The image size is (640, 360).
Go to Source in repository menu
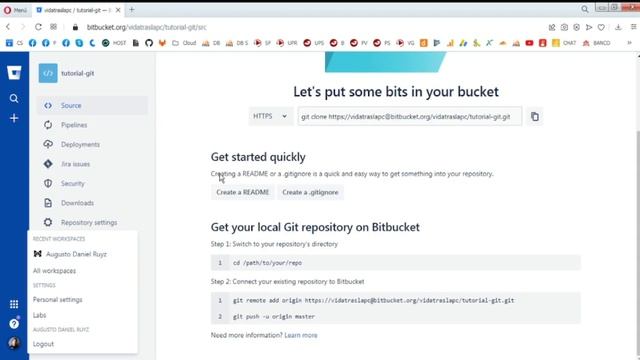93,105
